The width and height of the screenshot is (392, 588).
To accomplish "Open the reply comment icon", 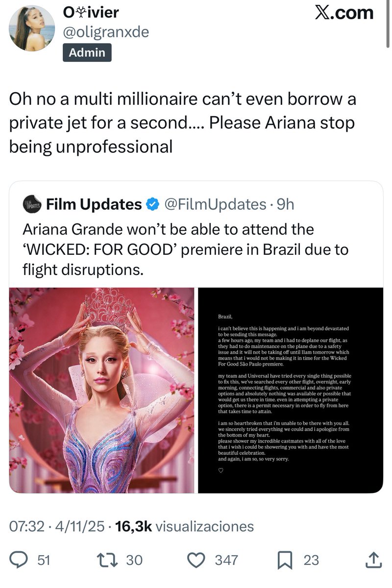I will coord(20,560).
